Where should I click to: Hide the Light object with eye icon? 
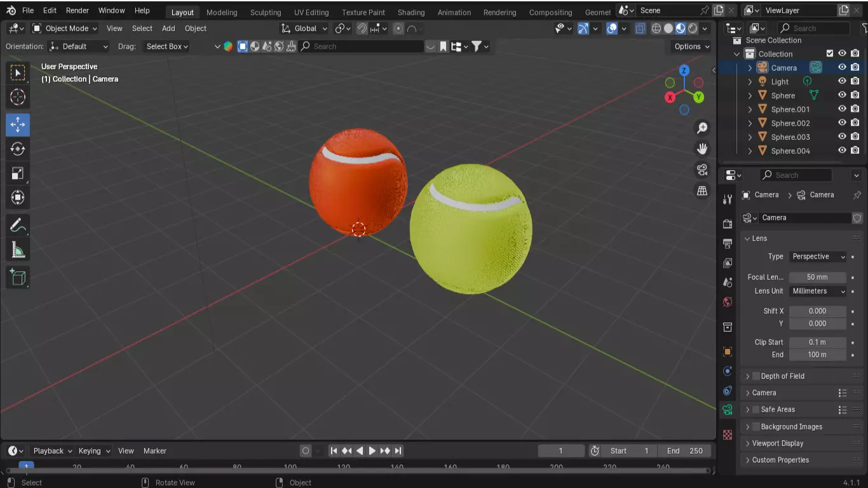coord(842,81)
